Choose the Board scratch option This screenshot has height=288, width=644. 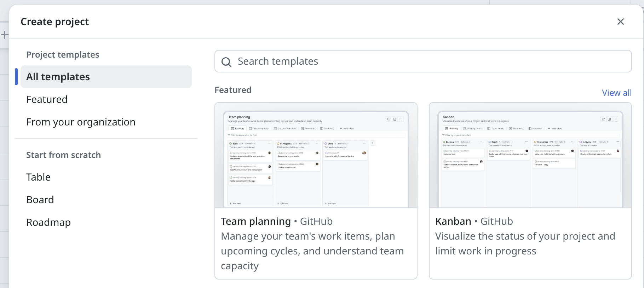tap(40, 200)
